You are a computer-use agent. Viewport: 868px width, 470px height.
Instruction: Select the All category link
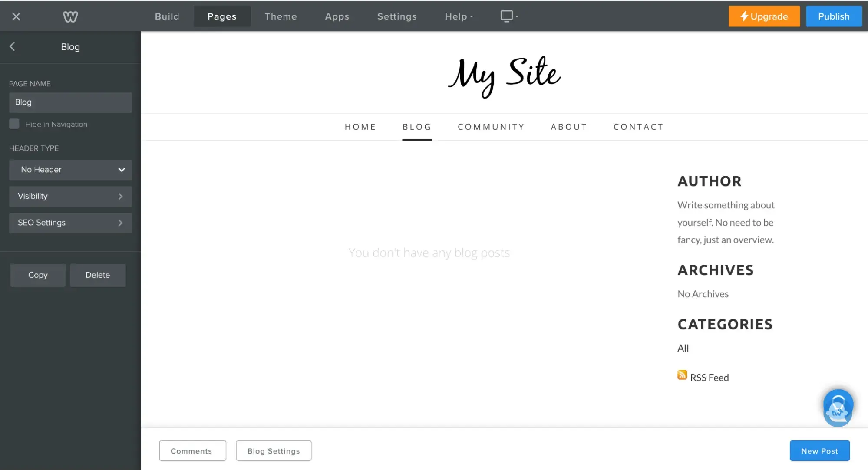click(683, 348)
